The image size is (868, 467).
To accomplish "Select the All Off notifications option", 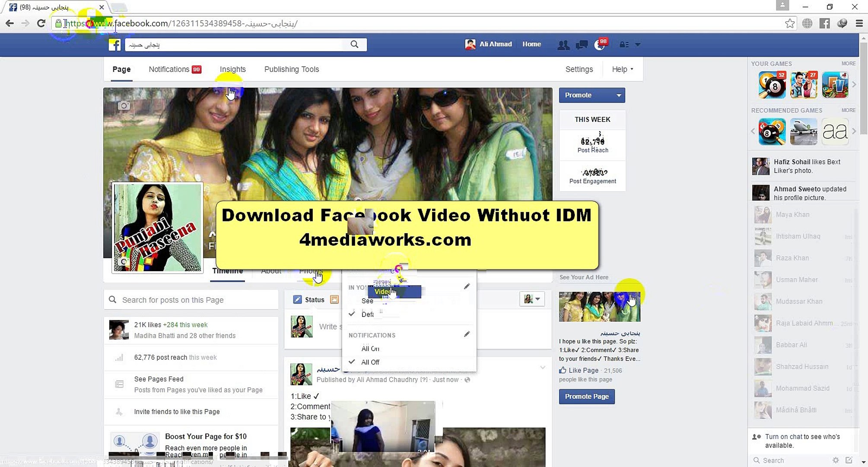I will coord(370,362).
